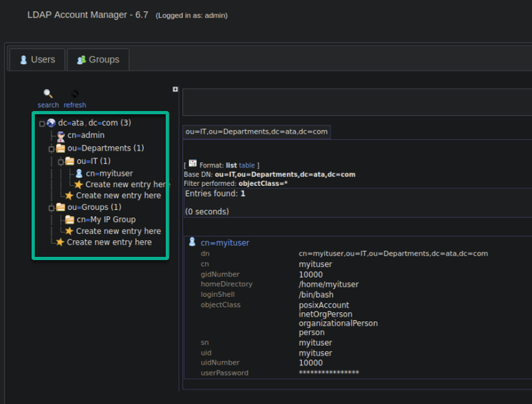Click the refresh arrows icon

tap(75, 94)
